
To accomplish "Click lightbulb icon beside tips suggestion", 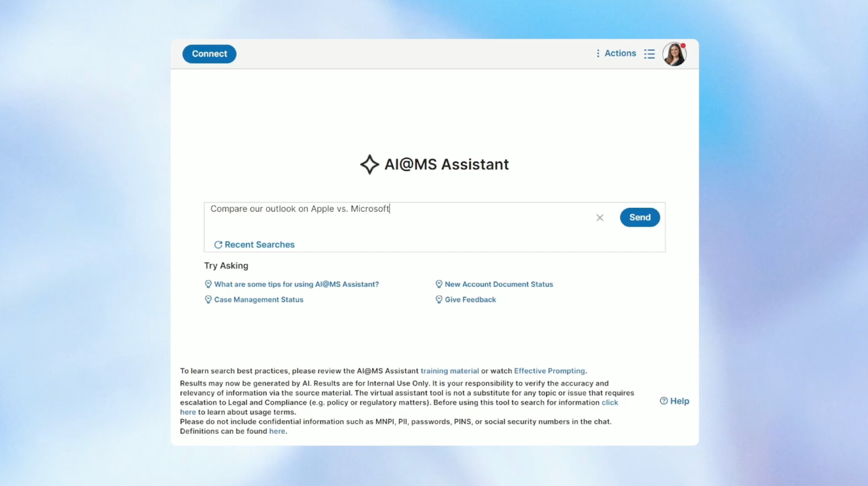I will point(208,284).
